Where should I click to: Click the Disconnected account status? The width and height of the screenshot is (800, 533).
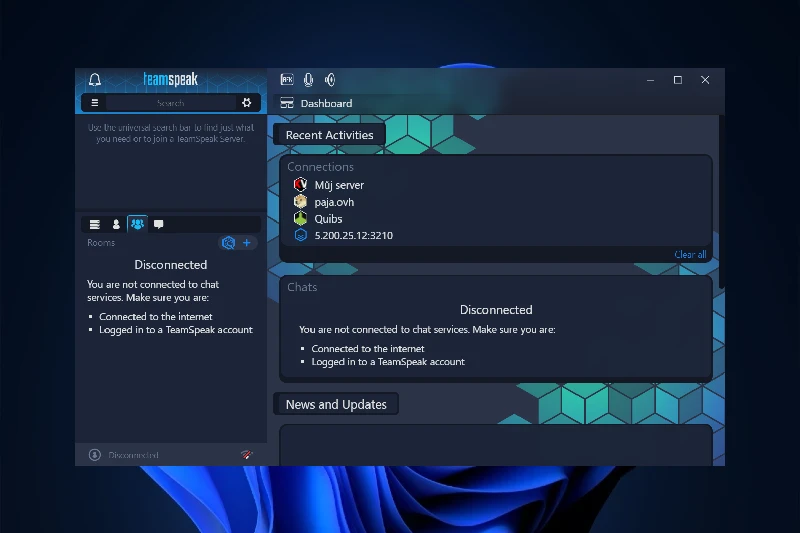pyautogui.click(x=133, y=455)
